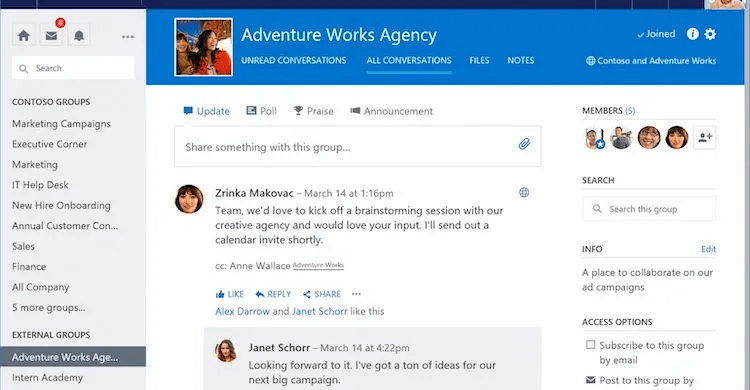
Task: Open Executive Corner group
Action: point(49,144)
